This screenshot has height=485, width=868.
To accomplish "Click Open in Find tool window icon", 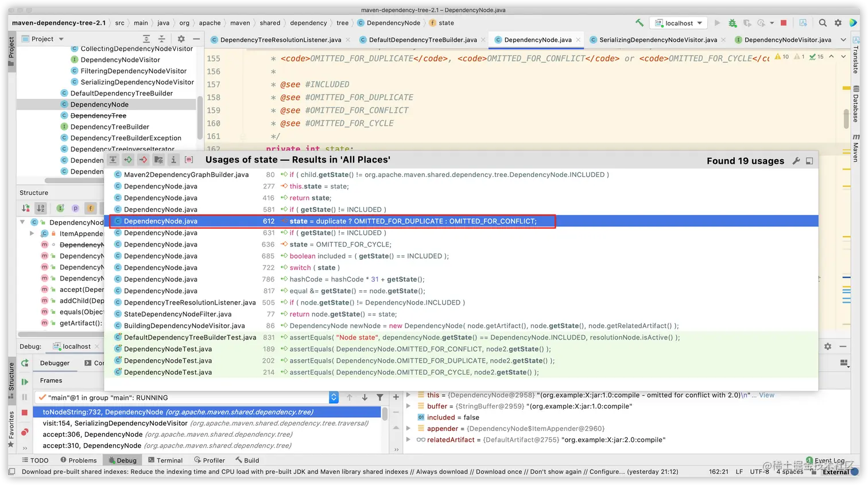I will pos(809,161).
